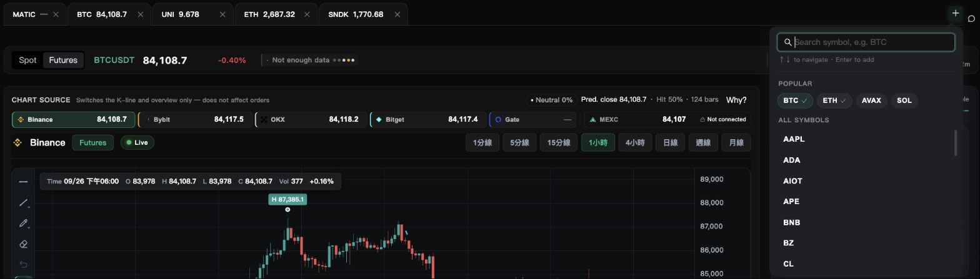980x279 pixels.
Task: Choose Bitget as chart source
Action: 428,119
